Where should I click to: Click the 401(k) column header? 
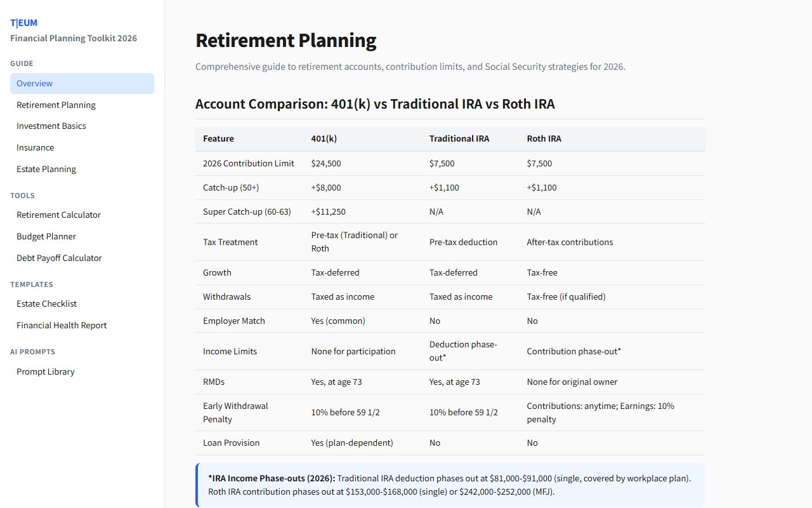point(324,138)
